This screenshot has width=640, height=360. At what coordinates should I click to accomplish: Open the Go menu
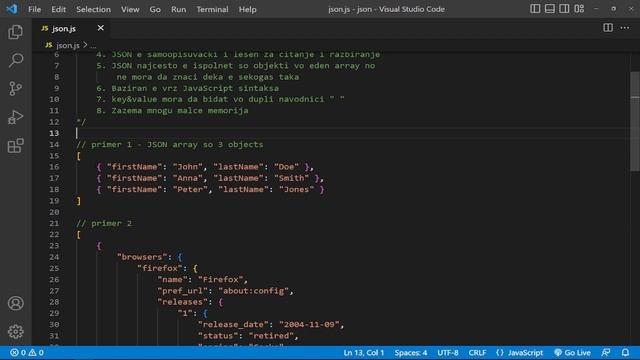pyautogui.click(x=155, y=9)
